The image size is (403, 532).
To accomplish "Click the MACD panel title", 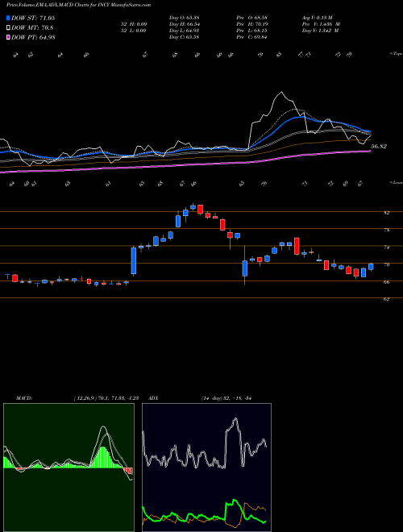I will [24, 398].
